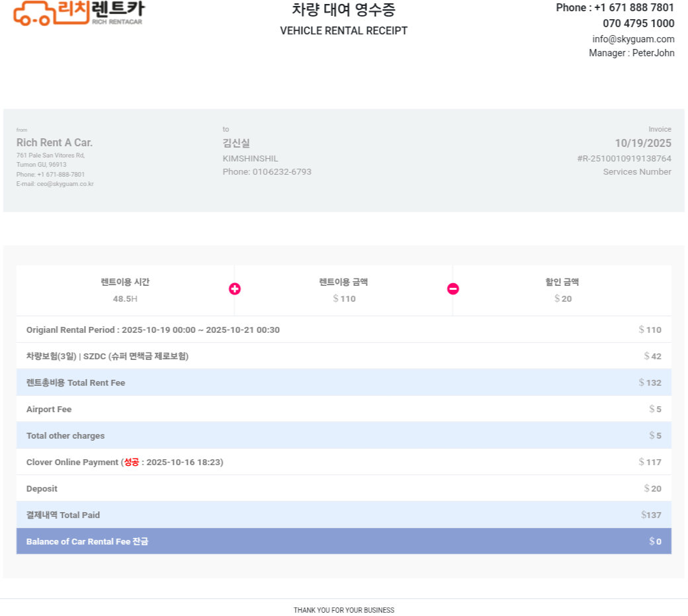The height and width of the screenshot is (616, 688).
Task: Click the Rich Rentacar car logo
Action: click(x=78, y=13)
